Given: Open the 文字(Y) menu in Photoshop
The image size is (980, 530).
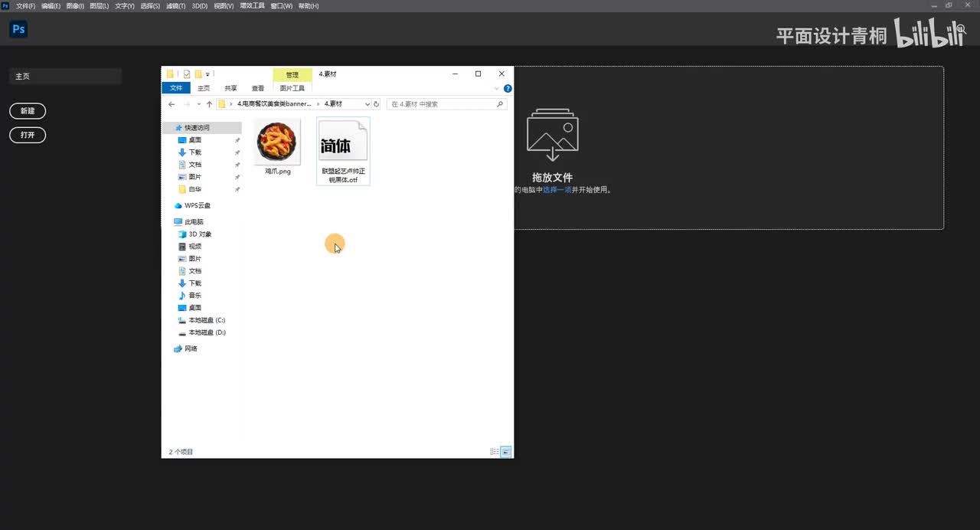Looking at the screenshot, I should coord(125,5).
